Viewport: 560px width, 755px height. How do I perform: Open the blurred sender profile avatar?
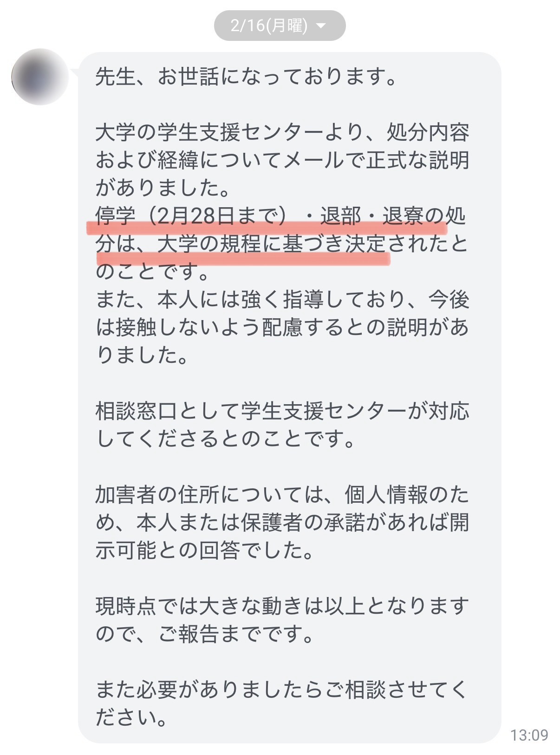point(40,77)
